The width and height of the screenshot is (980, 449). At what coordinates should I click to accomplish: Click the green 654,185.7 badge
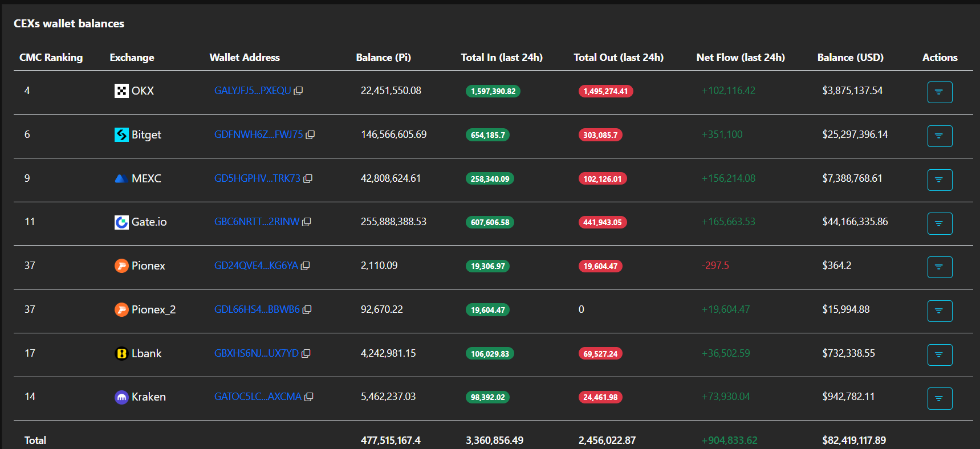(x=488, y=135)
